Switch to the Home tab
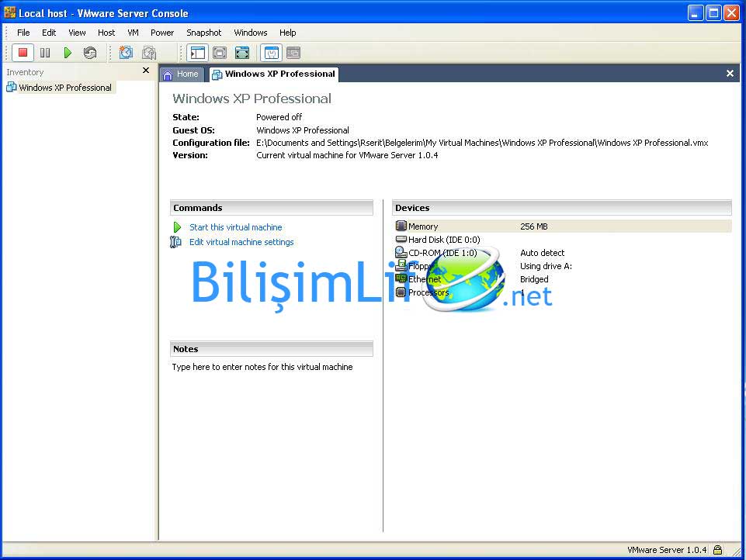Image resolution: width=746 pixels, height=560 pixels. (x=181, y=74)
